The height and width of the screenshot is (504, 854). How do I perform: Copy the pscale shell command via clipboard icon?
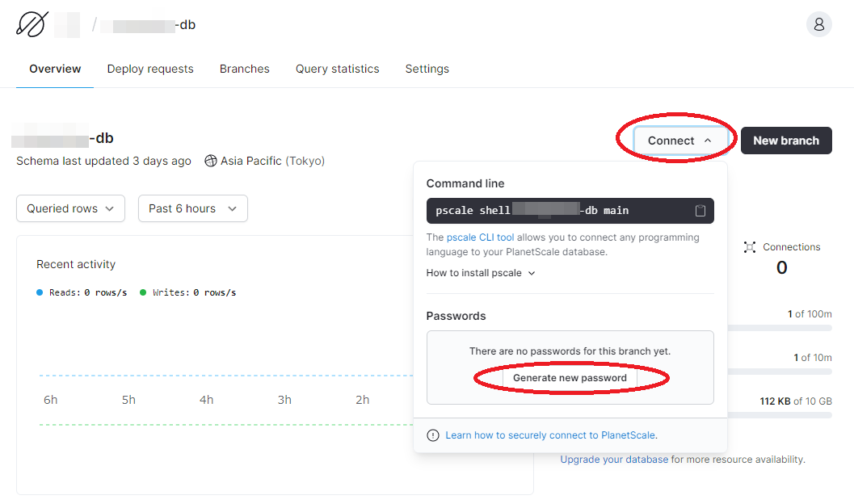(700, 211)
